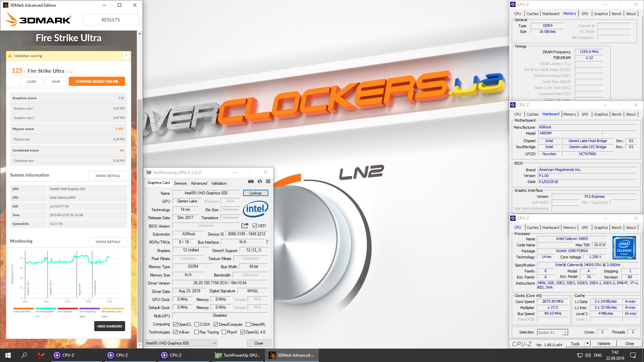Switch to GPU-Z Advanced tab
Viewport: 644px width, 362px height.
[199, 183]
